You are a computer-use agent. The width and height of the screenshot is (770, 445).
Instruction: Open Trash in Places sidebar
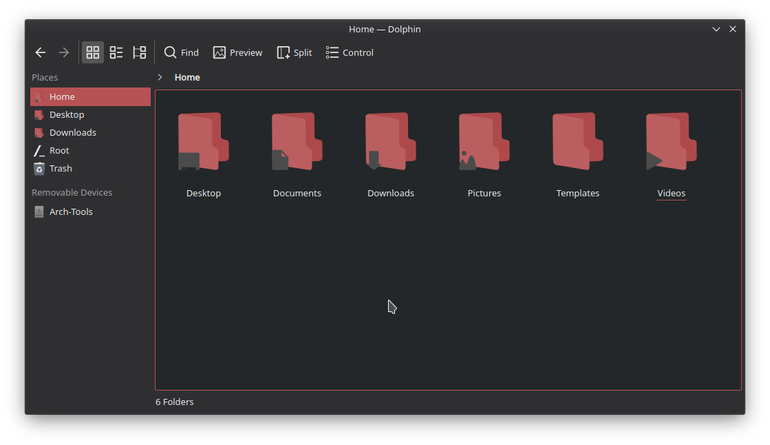[90, 168]
